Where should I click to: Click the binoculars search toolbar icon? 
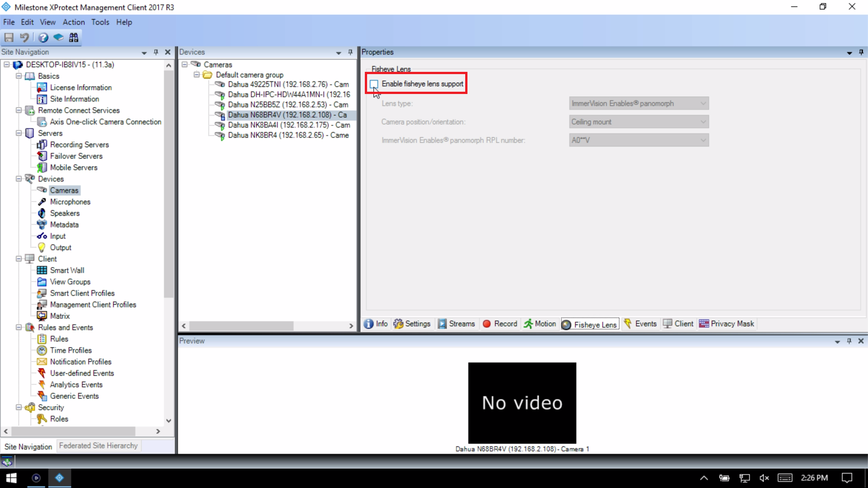(74, 38)
